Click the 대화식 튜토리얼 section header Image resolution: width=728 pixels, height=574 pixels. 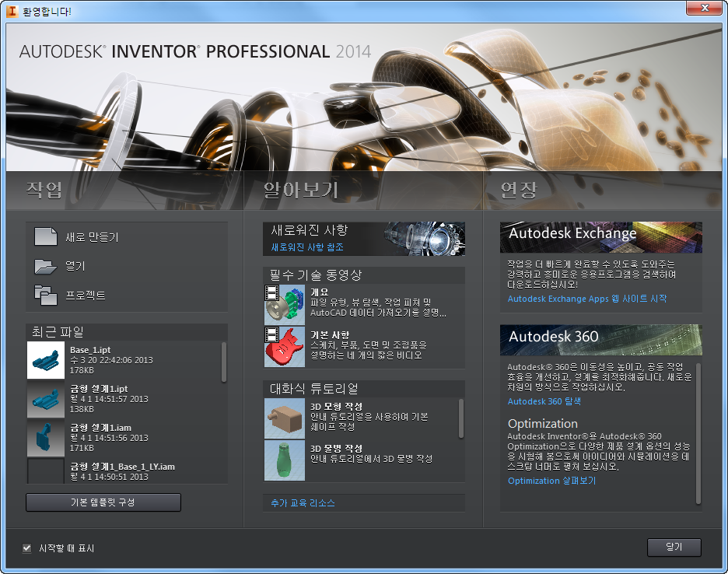tap(364, 389)
